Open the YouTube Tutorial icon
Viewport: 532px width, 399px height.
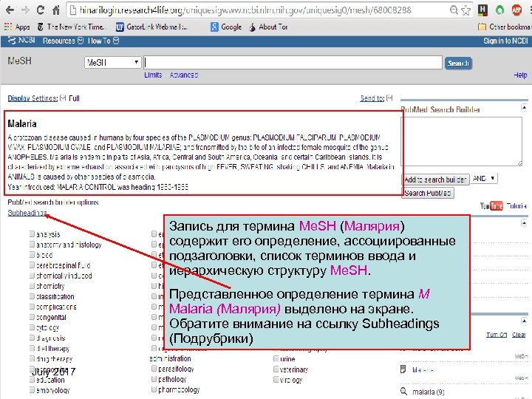[x=491, y=205]
